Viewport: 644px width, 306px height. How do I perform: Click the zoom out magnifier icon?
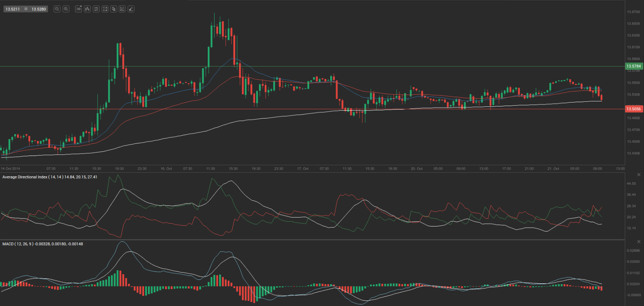[x=57, y=9]
